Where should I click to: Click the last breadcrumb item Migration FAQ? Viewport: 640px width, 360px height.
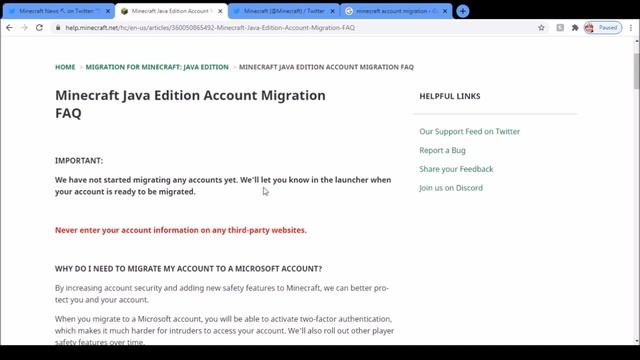326,67
